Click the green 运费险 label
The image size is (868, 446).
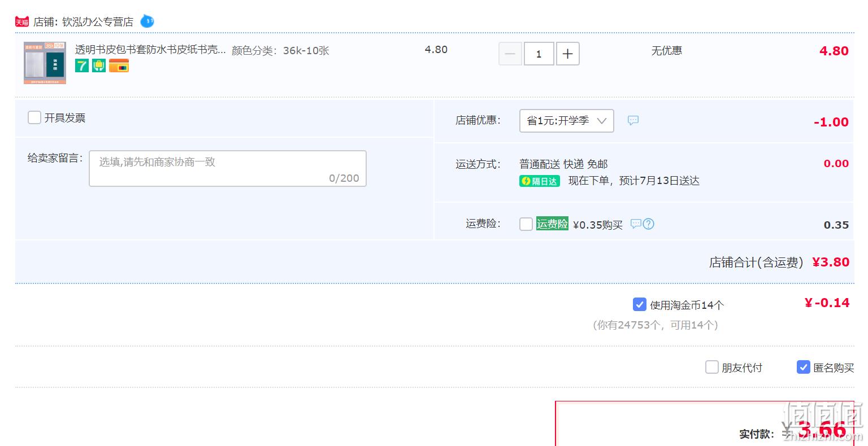(x=552, y=224)
